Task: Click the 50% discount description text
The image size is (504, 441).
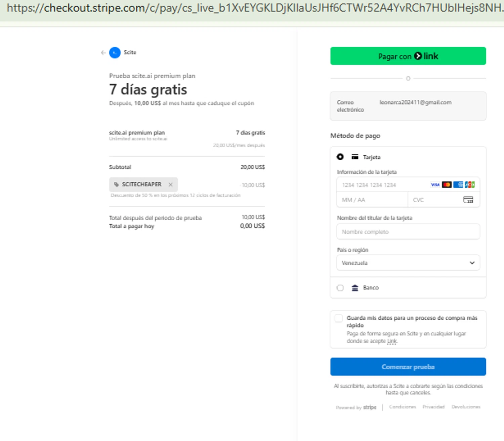Action: 175,195
